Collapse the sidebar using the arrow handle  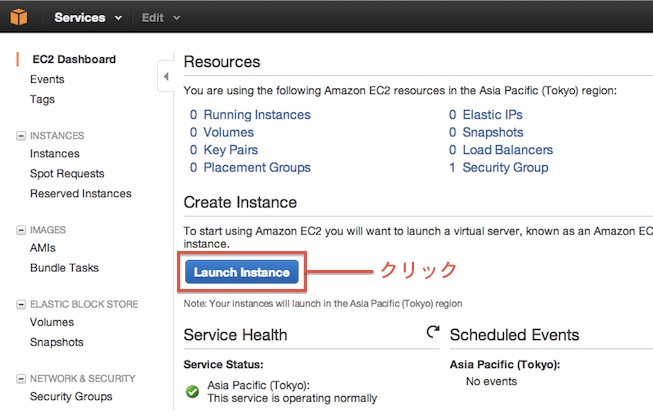[165, 76]
